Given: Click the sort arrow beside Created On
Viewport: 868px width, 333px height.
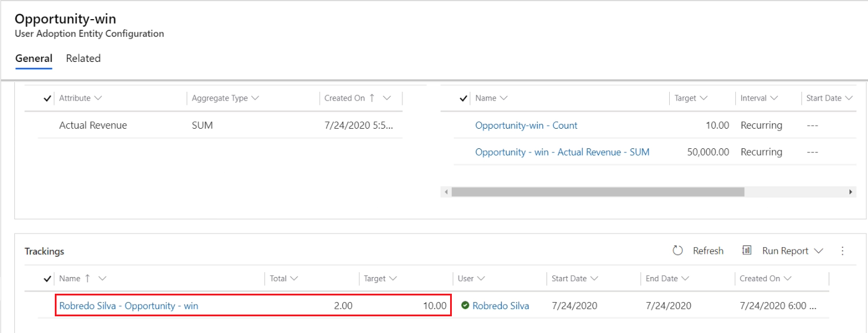Looking at the screenshot, I should coord(373,98).
